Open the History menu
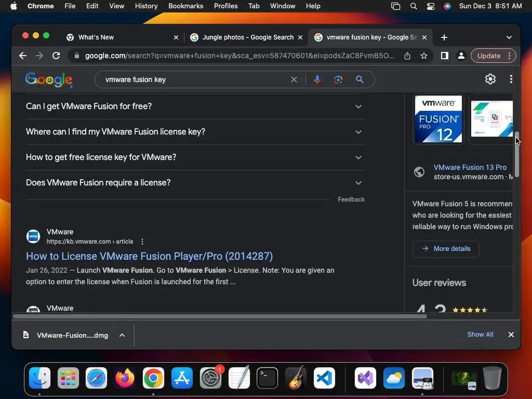The width and height of the screenshot is (532, 399). [x=146, y=6]
